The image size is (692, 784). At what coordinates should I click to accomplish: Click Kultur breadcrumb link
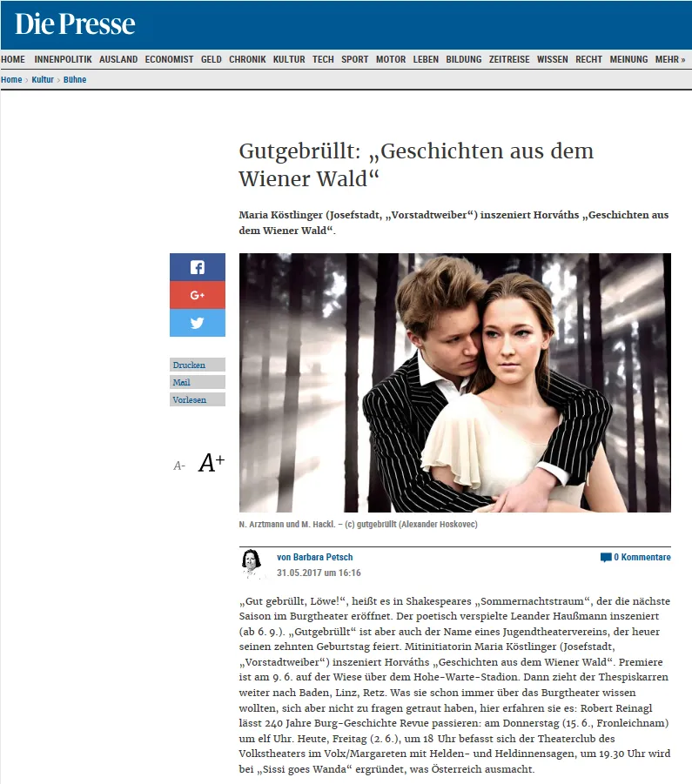coord(43,79)
